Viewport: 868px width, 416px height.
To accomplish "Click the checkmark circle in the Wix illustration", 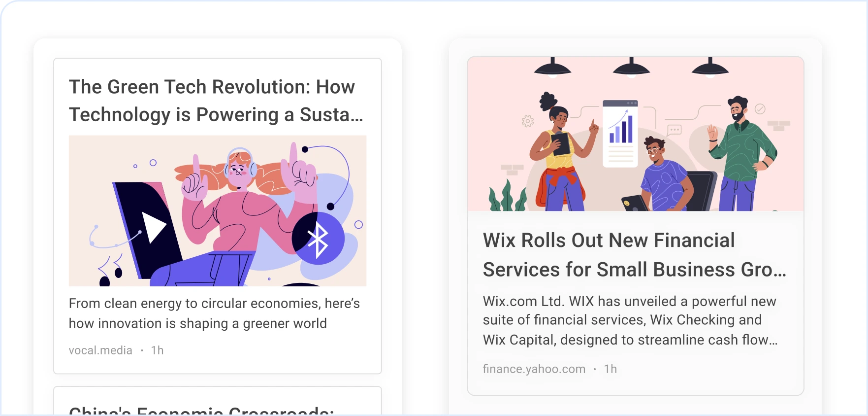I will click(760, 109).
